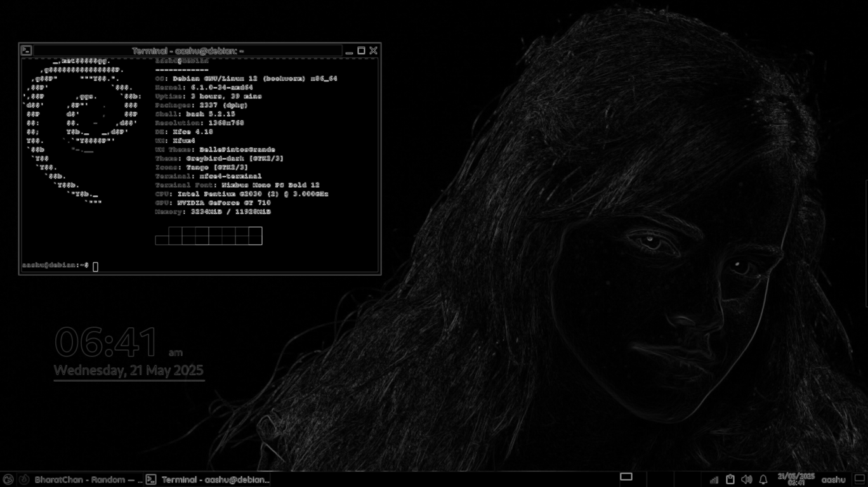Click the volume speaker icon
This screenshot has height=487, width=868.
pyautogui.click(x=747, y=479)
